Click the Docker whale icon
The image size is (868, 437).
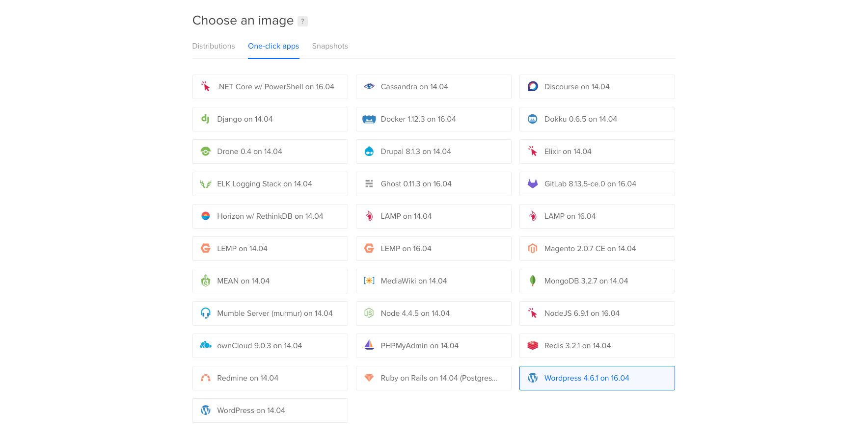369,119
